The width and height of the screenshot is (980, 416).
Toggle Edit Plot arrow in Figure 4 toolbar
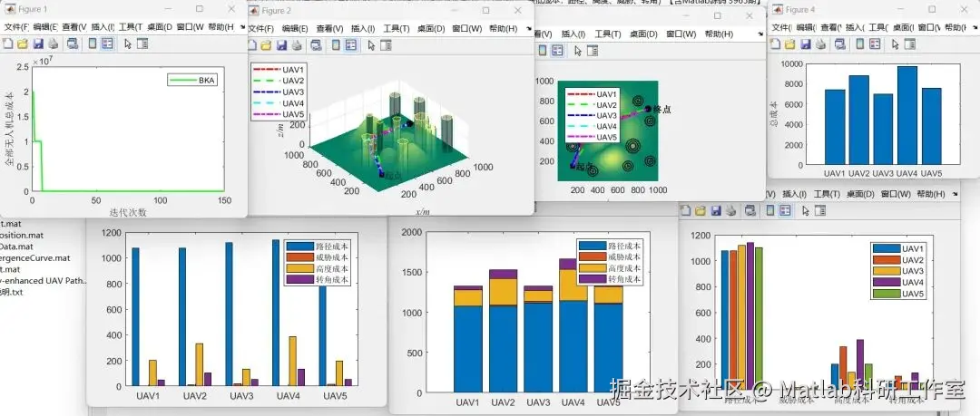[895, 44]
